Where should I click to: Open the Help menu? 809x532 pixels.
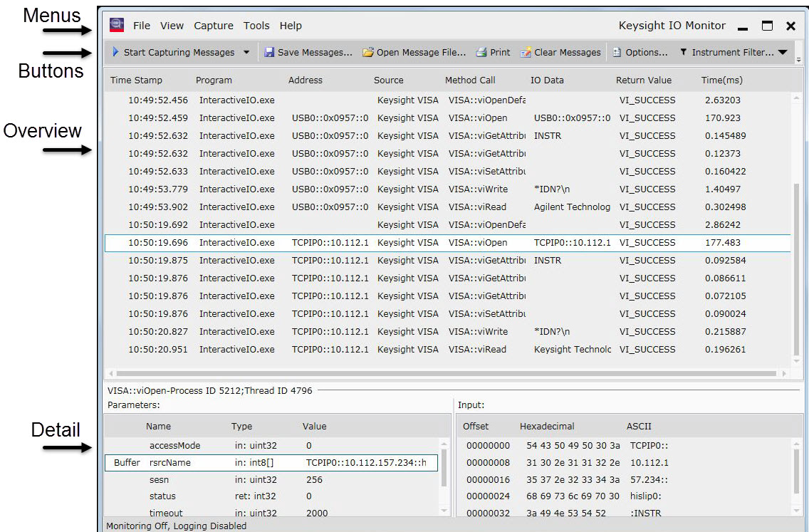point(291,26)
